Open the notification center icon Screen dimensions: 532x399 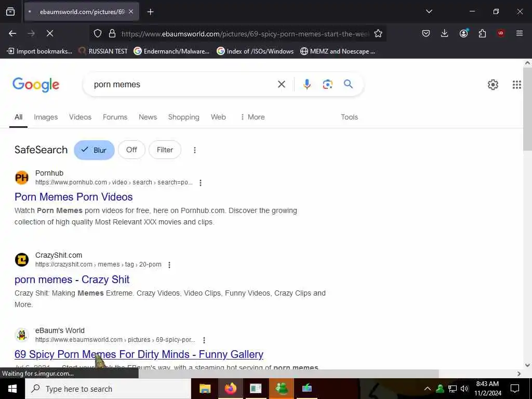point(515,389)
